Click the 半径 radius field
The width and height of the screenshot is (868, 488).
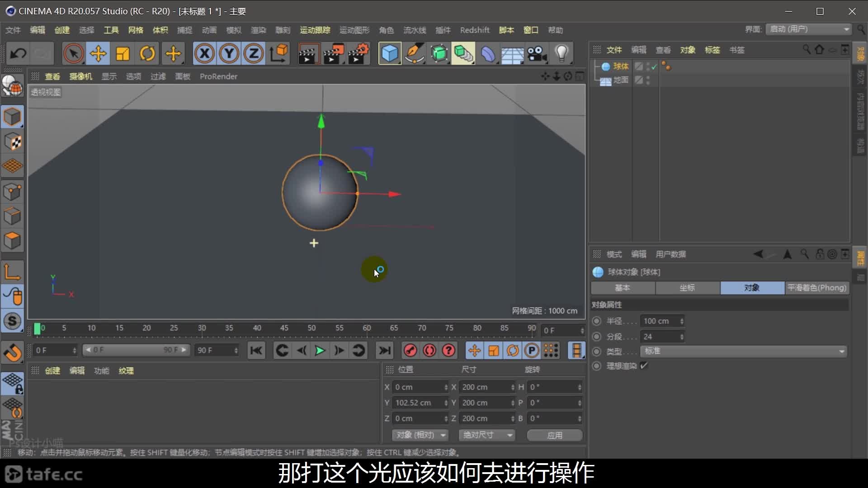pos(663,321)
